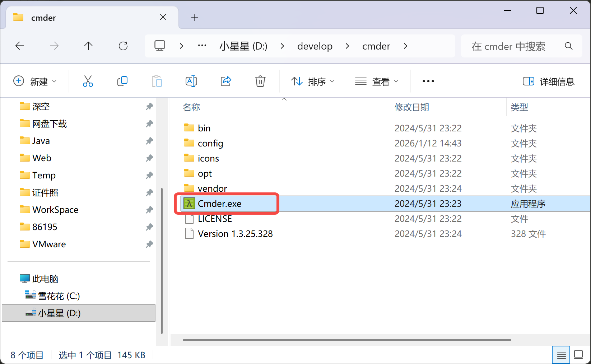Click the Refresh icon in navigation bar
591x364 pixels.
click(123, 46)
